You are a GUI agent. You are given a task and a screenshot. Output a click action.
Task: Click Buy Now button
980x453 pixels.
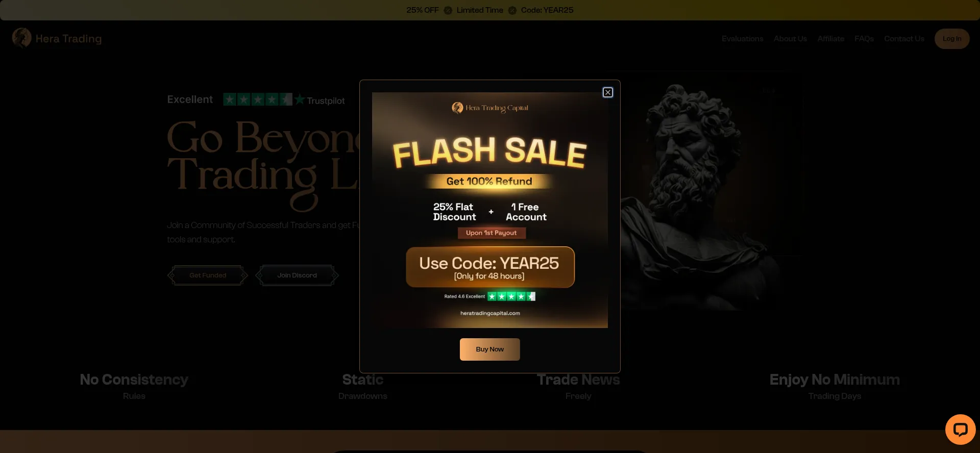489,349
